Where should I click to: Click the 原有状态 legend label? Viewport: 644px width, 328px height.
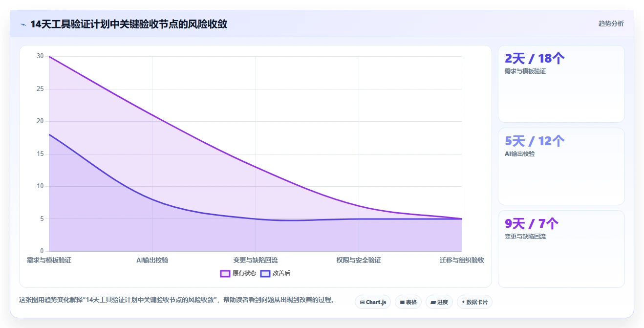pyautogui.click(x=244, y=273)
